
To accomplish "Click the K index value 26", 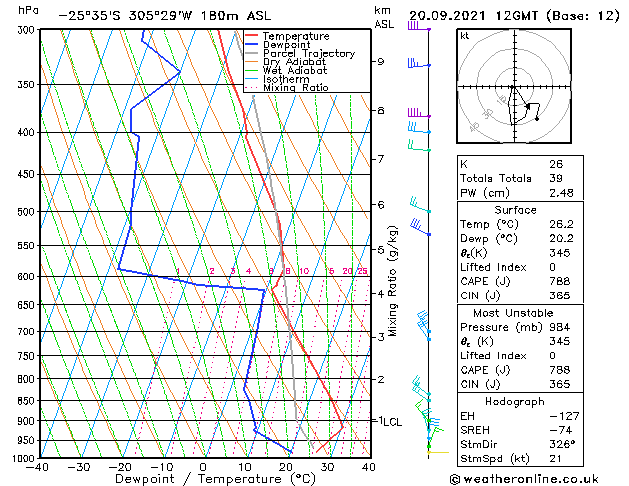I will coord(556,164).
